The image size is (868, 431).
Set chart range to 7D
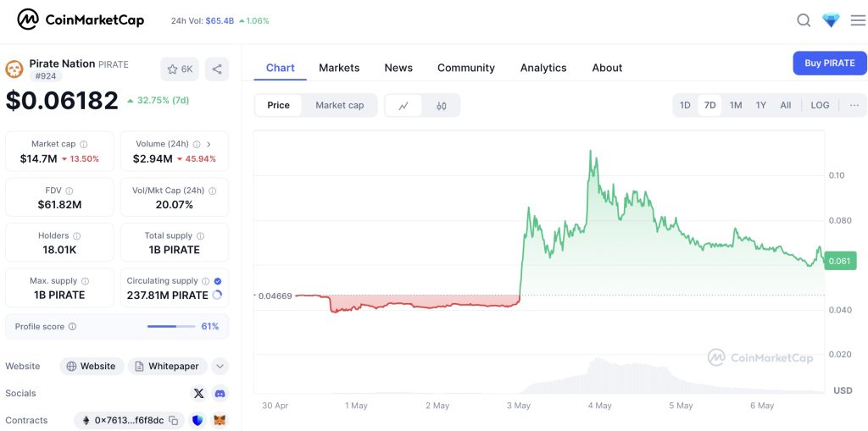709,105
